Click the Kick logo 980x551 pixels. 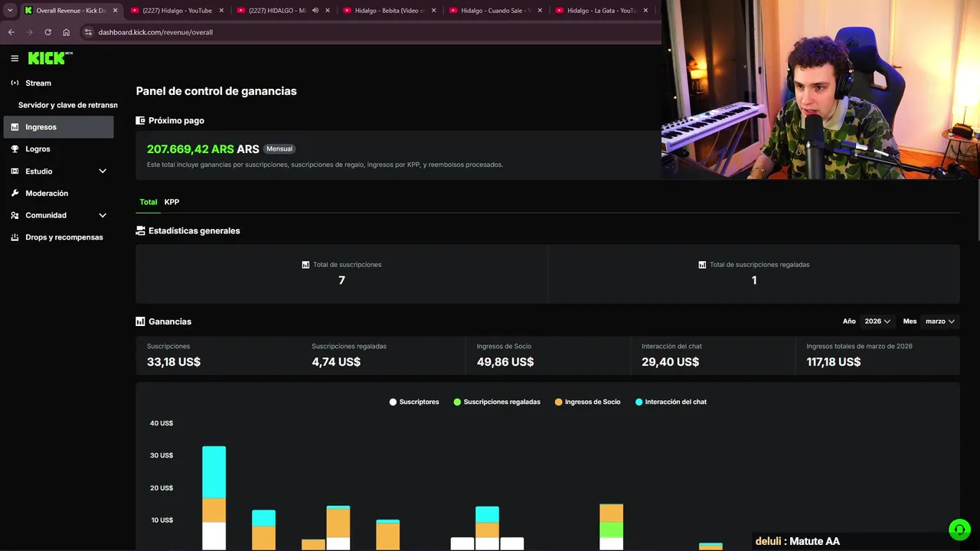coord(50,58)
